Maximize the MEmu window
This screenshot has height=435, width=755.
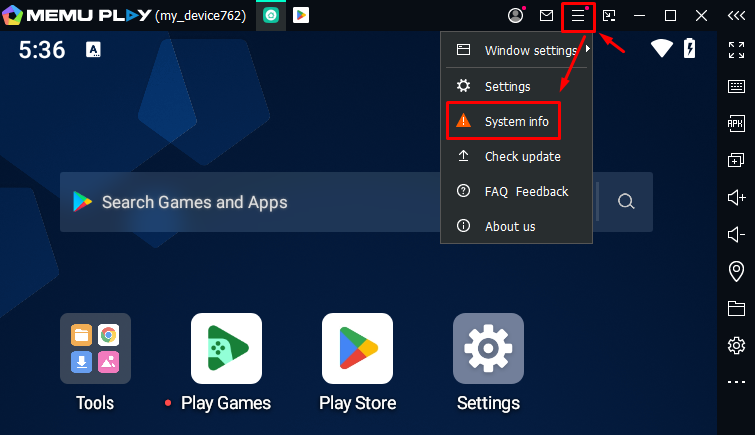click(x=670, y=16)
